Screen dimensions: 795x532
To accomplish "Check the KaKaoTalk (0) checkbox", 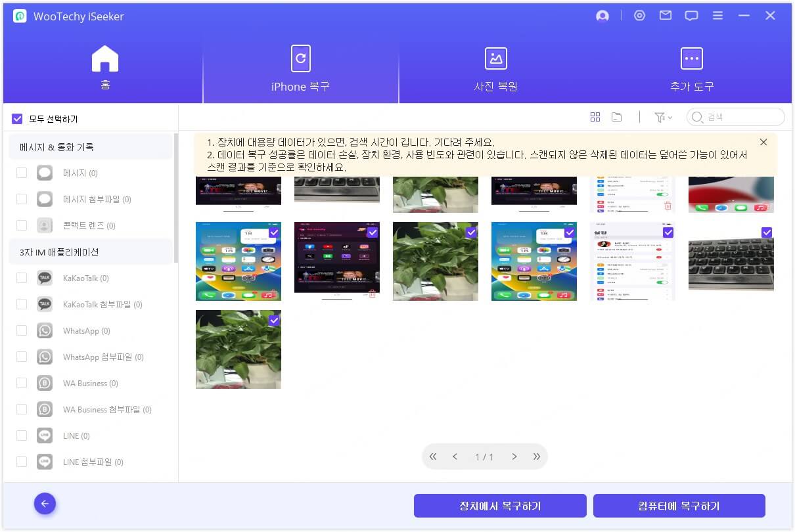I will (22, 278).
